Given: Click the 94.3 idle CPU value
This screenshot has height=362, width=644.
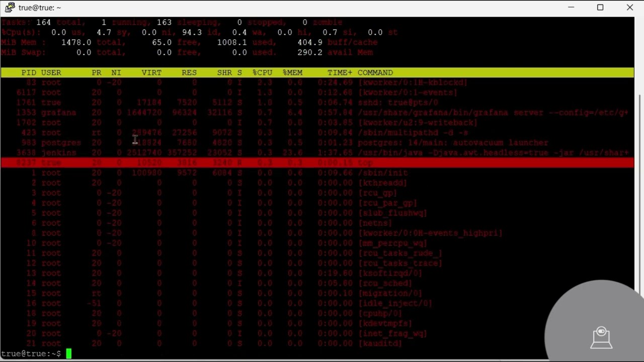Looking at the screenshot, I should pyautogui.click(x=192, y=32).
